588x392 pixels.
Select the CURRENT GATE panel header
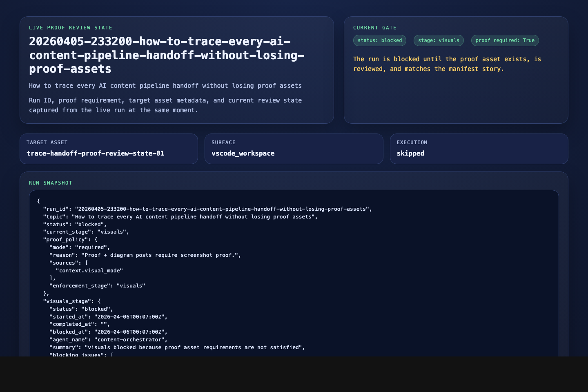pyautogui.click(x=374, y=27)
